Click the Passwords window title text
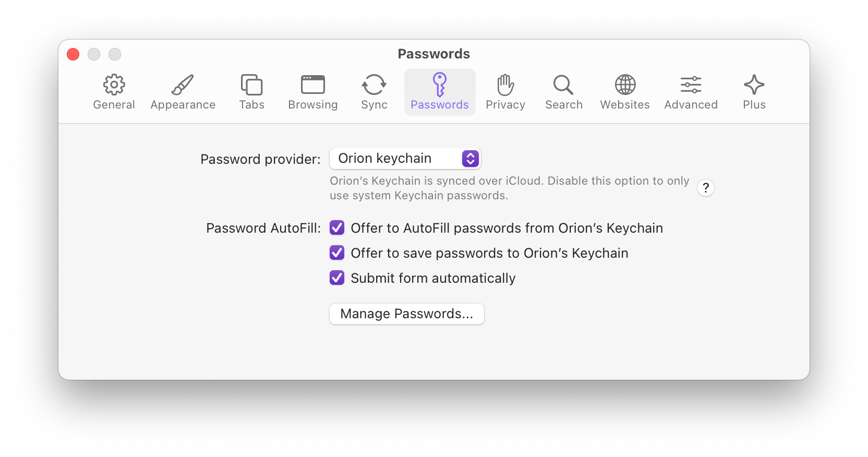 (433, 54)
